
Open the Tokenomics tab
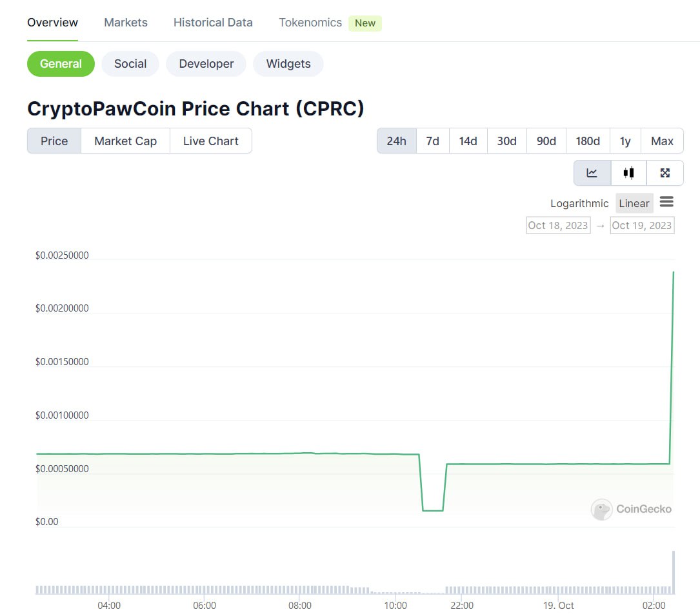(310, 23)
